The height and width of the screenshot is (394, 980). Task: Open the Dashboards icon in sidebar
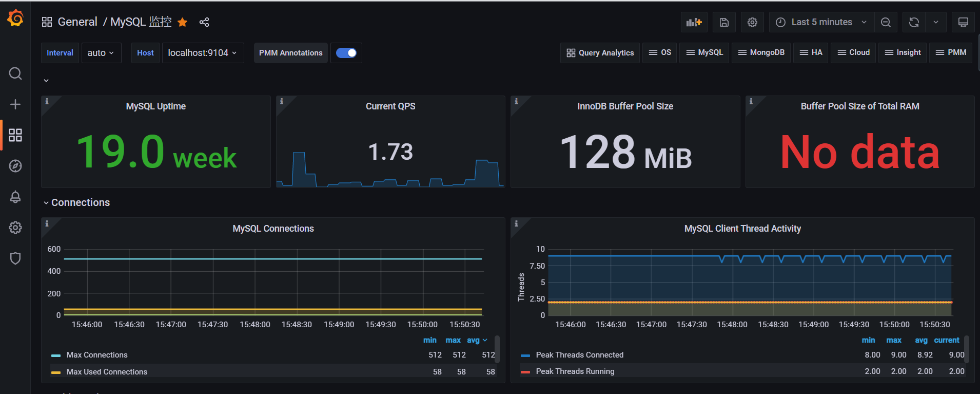pos(15,135)
